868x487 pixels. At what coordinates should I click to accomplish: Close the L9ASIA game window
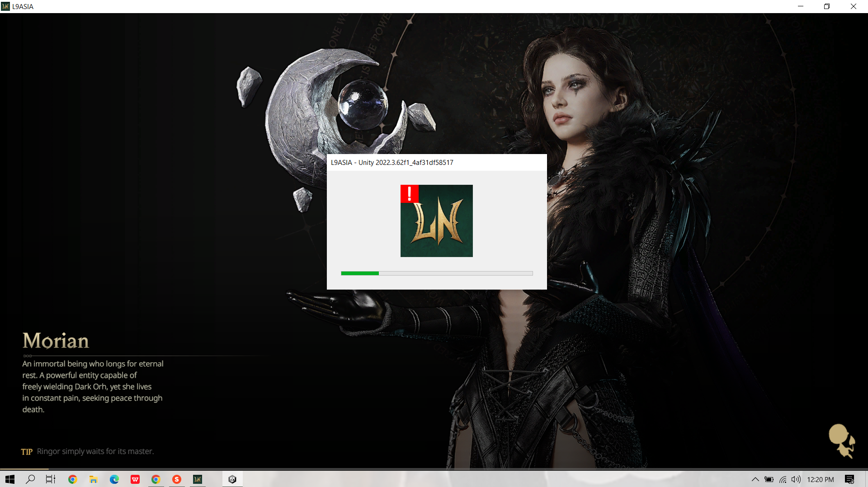(854, 6)
